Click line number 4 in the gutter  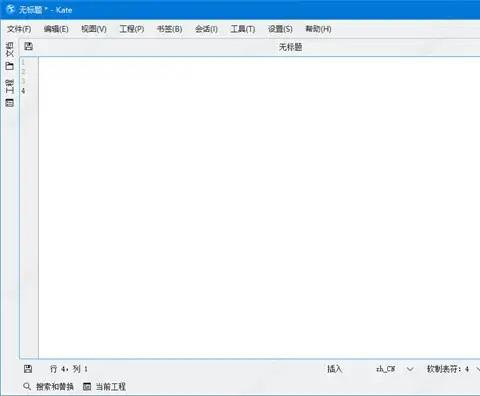tap(23, 91)
